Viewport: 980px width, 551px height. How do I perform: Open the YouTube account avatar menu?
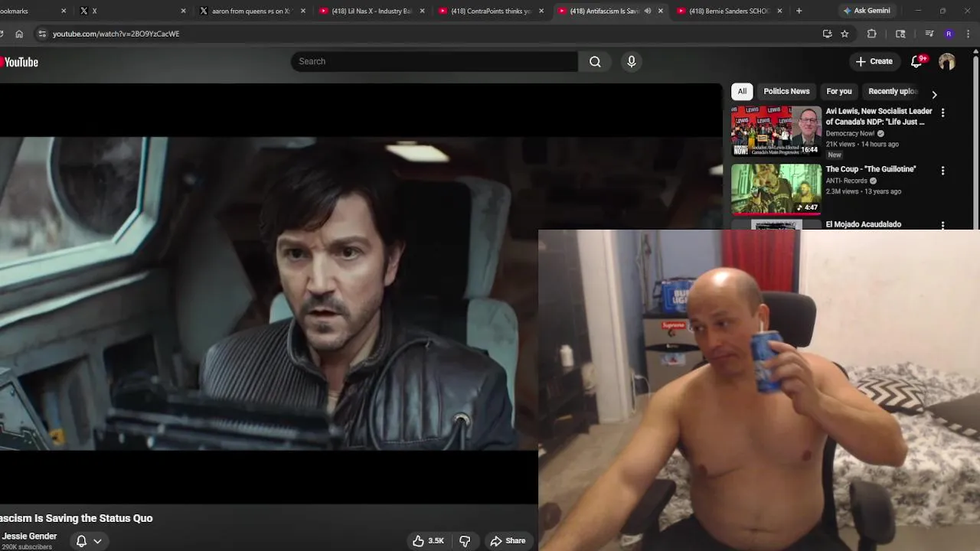click(x=947, y=61)
